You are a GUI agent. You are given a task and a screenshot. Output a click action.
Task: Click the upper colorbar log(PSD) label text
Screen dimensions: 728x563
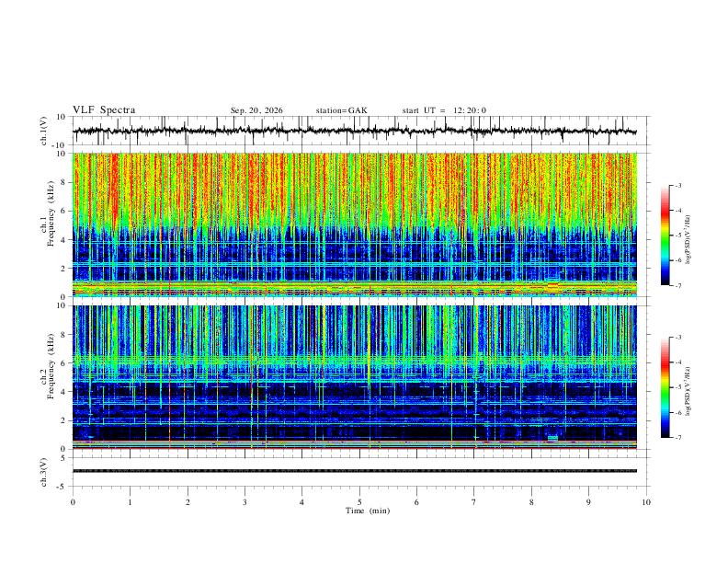coord(688,239)
